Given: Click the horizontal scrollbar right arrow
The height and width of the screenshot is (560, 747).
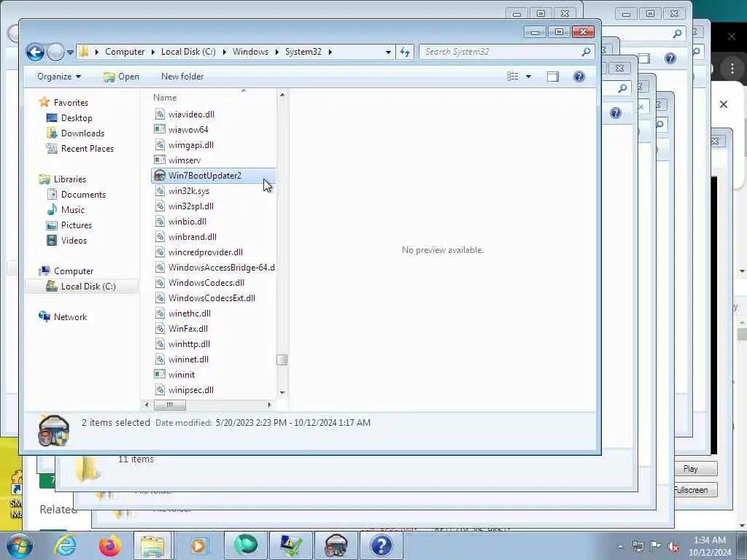Looking at the screenshot, I should tap(270, 405).
